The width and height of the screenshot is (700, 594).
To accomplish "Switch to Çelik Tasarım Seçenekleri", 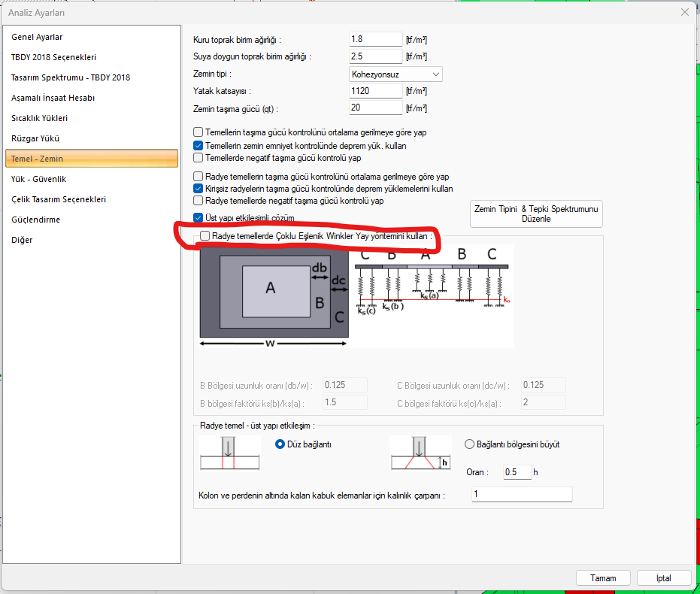I will point(59,199).
